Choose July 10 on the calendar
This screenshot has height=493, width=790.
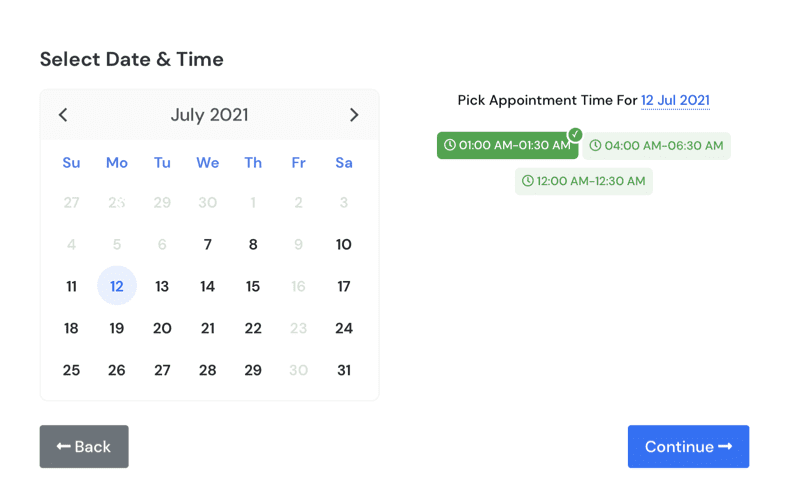click(344, 245)
